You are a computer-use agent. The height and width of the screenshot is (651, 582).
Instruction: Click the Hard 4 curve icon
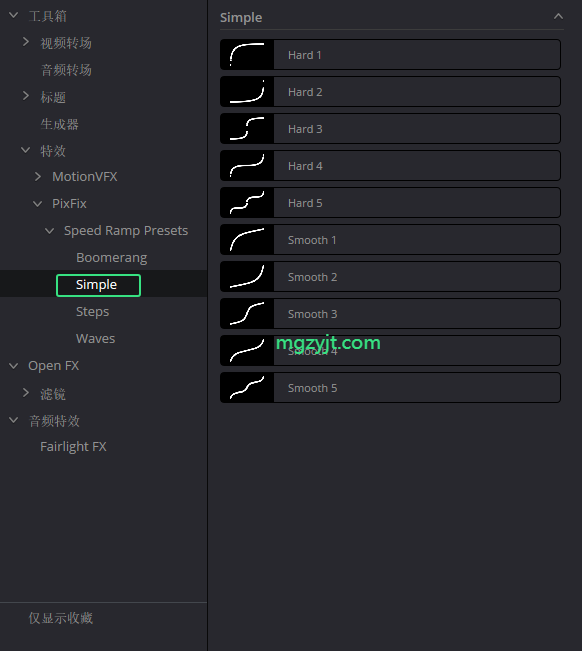(247, 166)
